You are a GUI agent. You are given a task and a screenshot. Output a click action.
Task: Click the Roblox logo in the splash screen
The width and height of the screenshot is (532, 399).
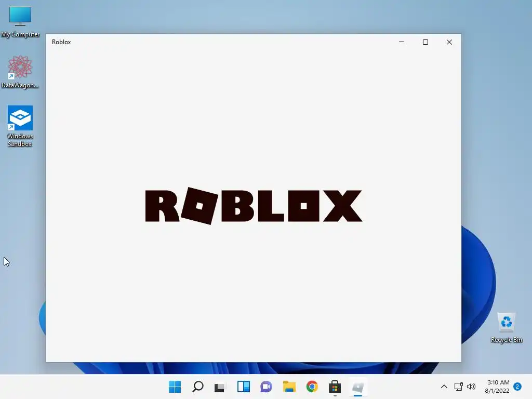(254, 206)
